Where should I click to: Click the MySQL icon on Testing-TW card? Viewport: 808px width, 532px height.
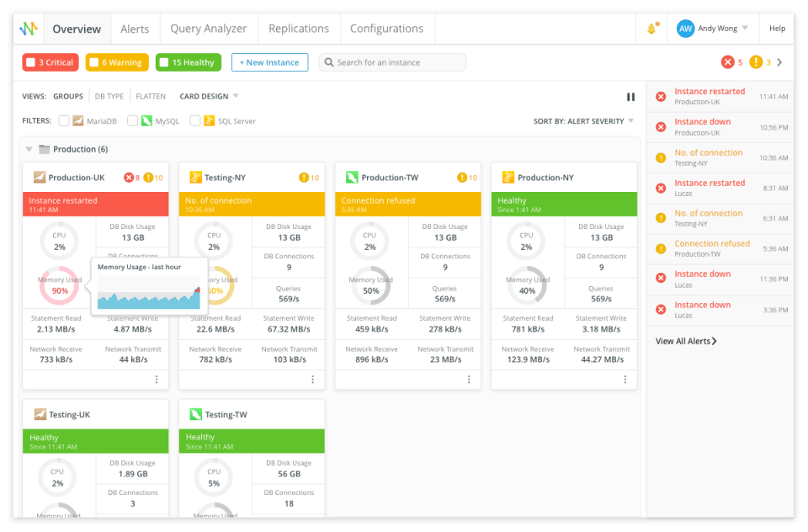click(194, 413)
